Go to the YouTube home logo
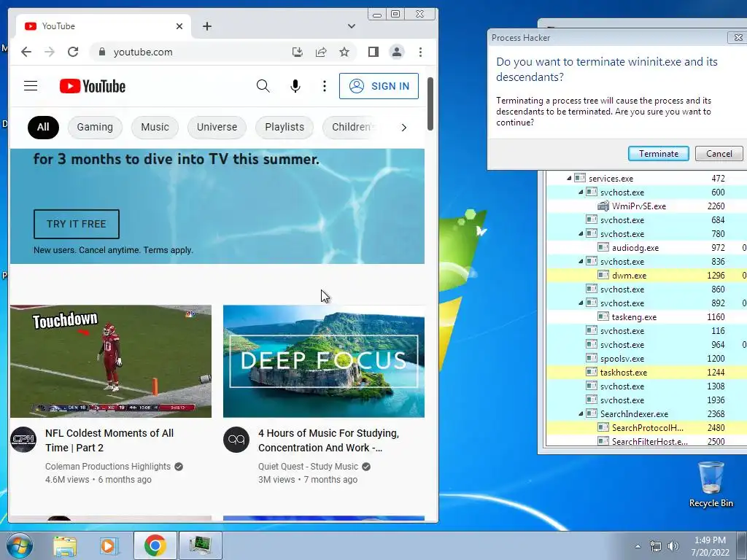 (93, 86)
